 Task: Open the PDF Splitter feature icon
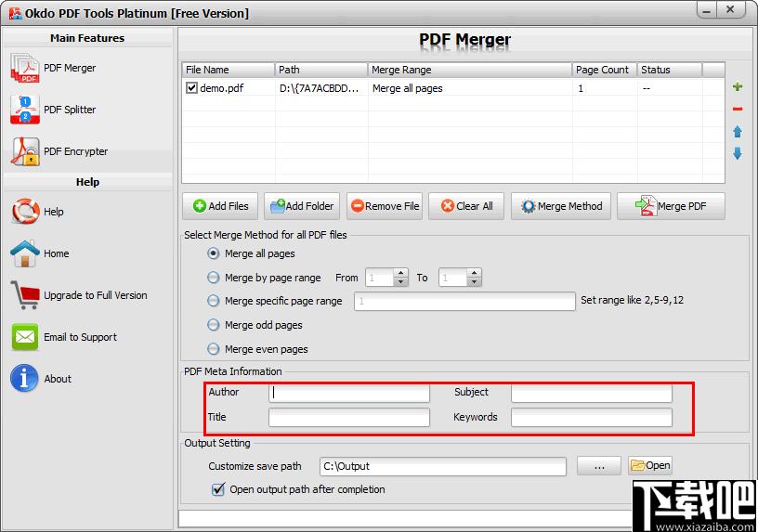tap(25, 110)
